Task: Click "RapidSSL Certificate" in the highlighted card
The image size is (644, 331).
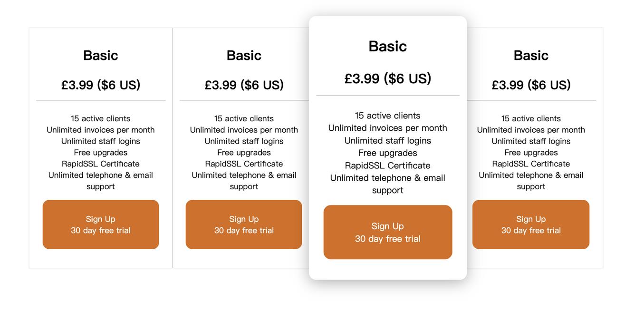Action: 388,165
